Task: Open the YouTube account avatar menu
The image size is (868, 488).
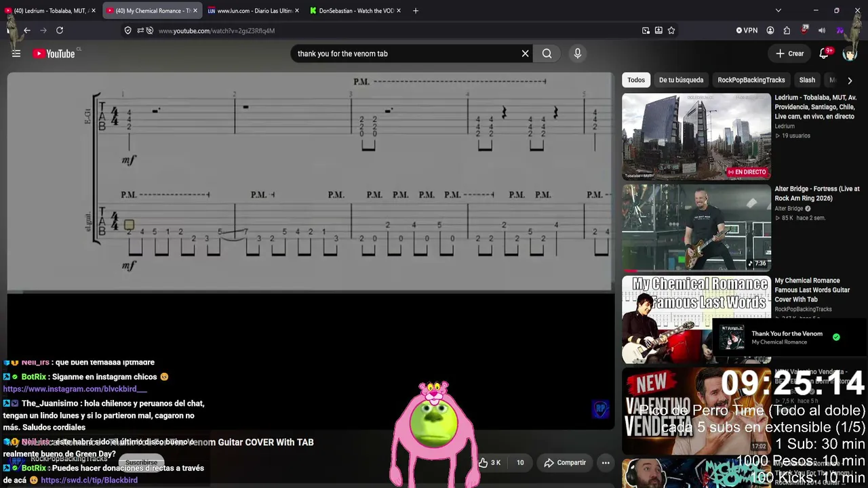Action: (850, 54)
